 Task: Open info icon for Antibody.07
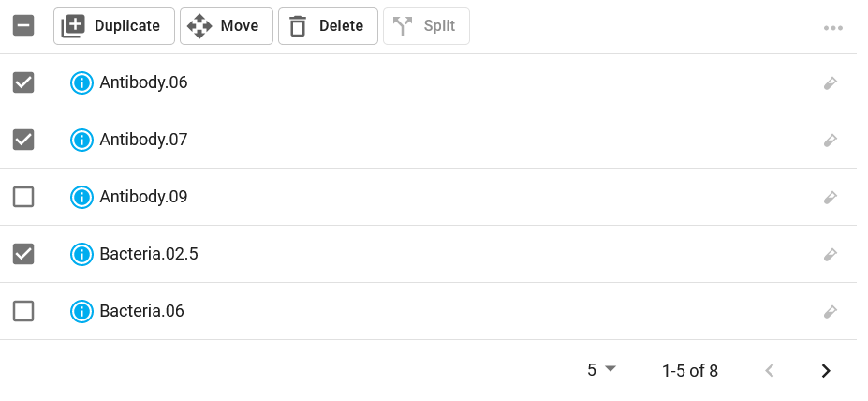81,141
